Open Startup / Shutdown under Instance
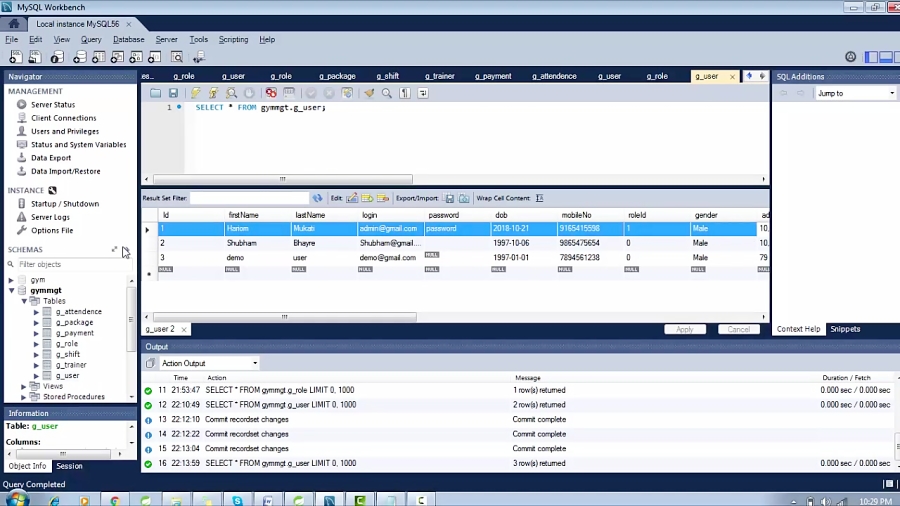 point(65,204)
